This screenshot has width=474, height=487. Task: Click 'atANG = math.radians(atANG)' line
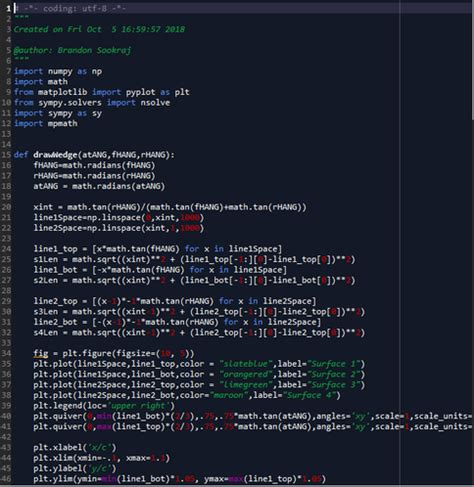click(x=99, y=186)
